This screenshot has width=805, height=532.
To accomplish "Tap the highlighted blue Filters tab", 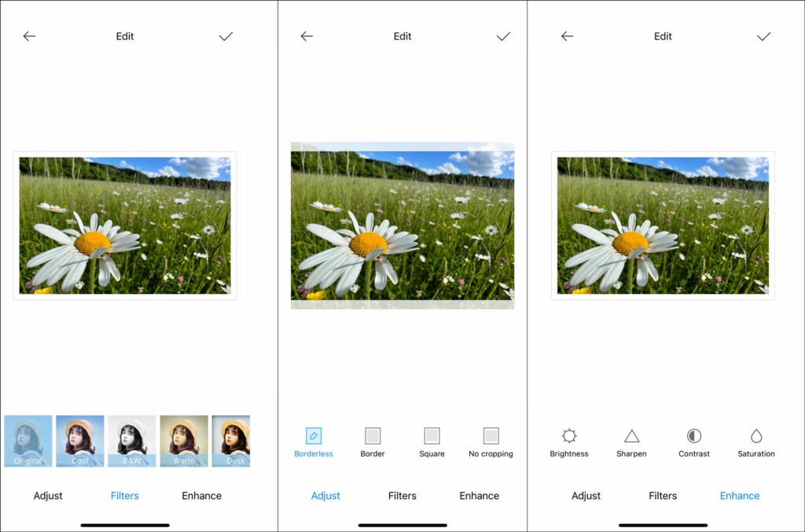I will point(124,496).
